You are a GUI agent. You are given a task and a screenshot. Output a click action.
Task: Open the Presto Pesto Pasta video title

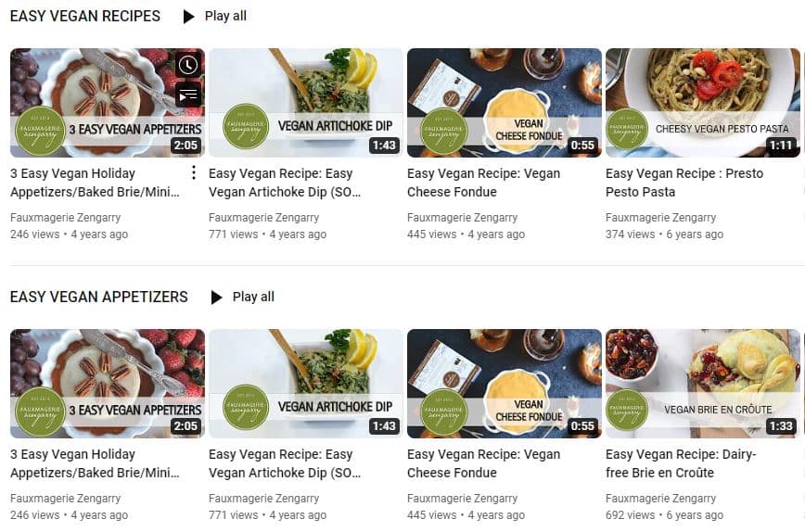click(684, 183)
